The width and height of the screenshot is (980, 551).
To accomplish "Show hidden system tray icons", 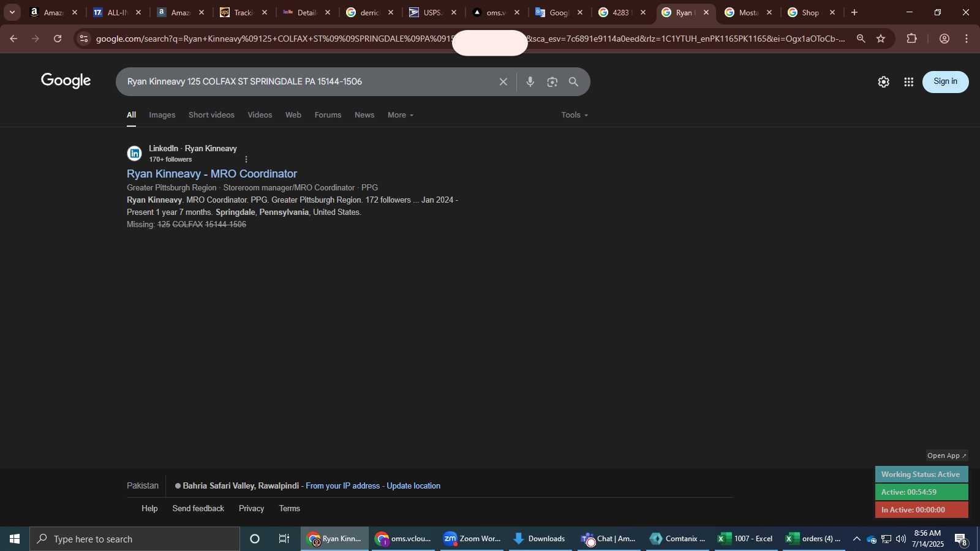I will tap(856, 539).
